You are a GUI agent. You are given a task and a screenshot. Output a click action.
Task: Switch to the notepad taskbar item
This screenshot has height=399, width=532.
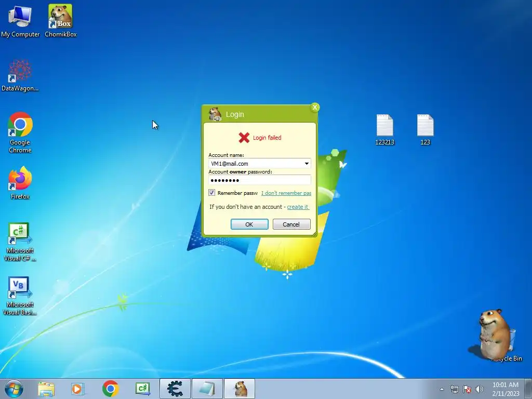[x=207, y=389]
